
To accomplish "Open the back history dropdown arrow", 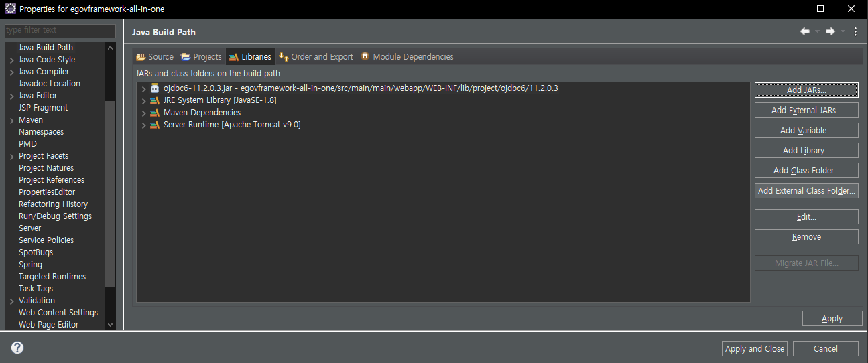I will [x=817, y=32].
